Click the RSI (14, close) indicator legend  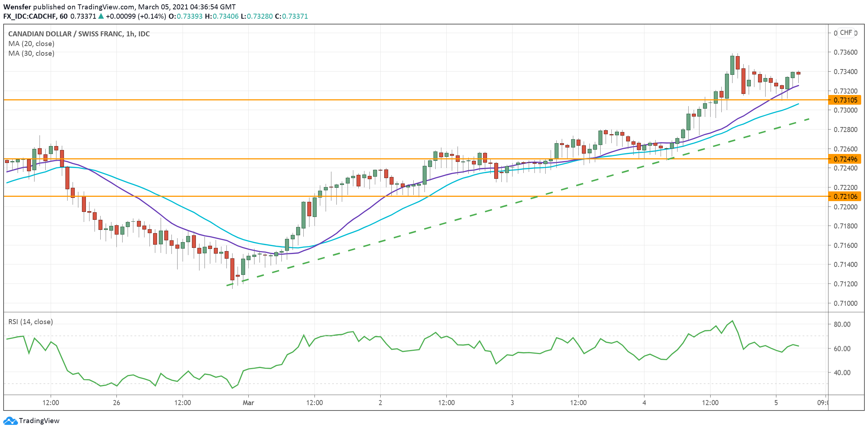(x=31, y=322)
